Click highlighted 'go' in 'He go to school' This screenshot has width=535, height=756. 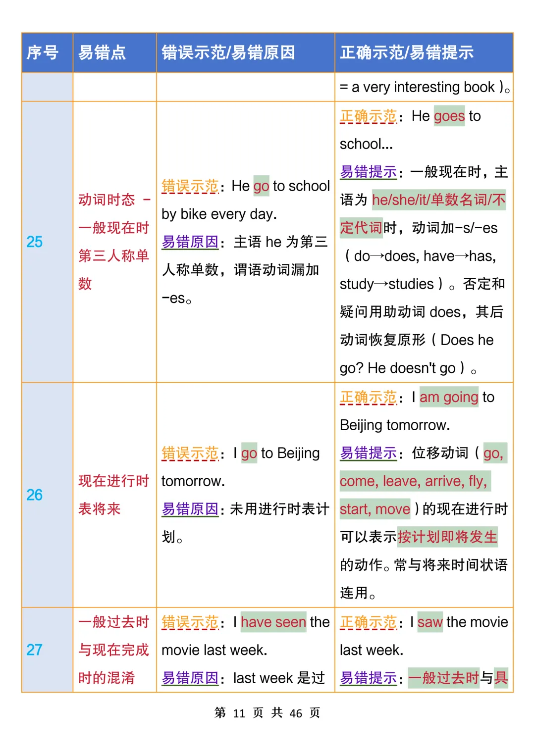click(x=261, y=186)
